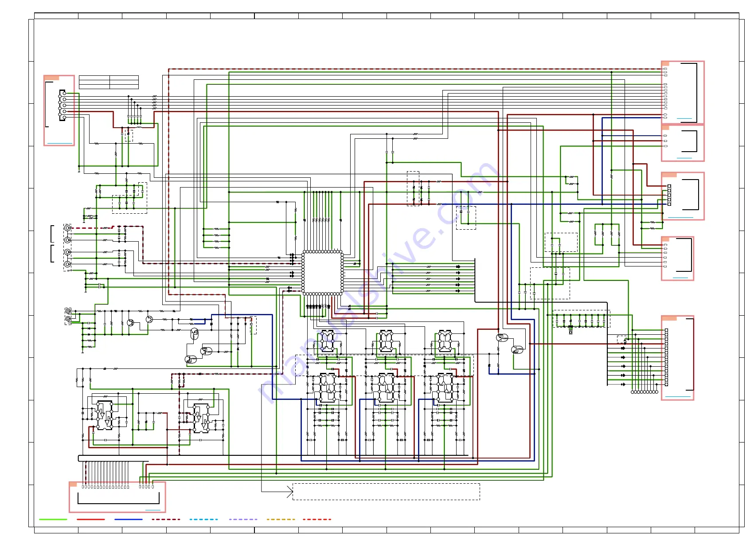Viewport: 754px width, 560px height.
Task: Click the pin header strip in the tall right connector
Action: pos(666,357)
